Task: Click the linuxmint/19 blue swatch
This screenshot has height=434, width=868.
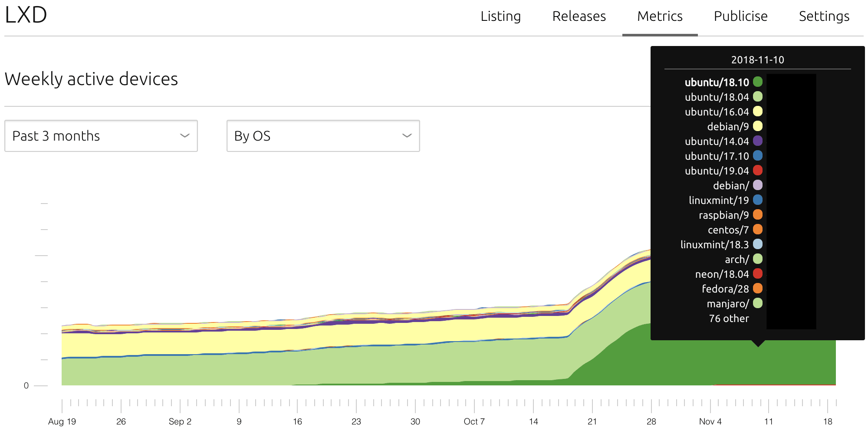Action: click(x=758, y=200)
